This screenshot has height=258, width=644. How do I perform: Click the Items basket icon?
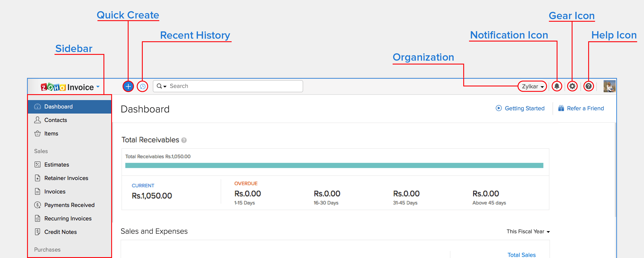coord(38,134)
